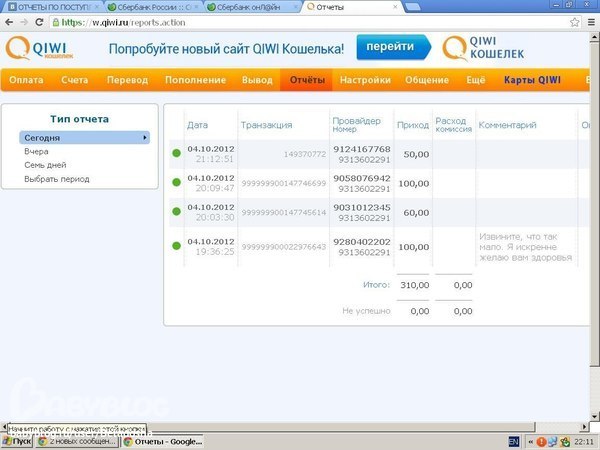Click the 60,00 income amount
This screenshot has width=600, height=450.
pyautogui.click(x=416, y=212)
